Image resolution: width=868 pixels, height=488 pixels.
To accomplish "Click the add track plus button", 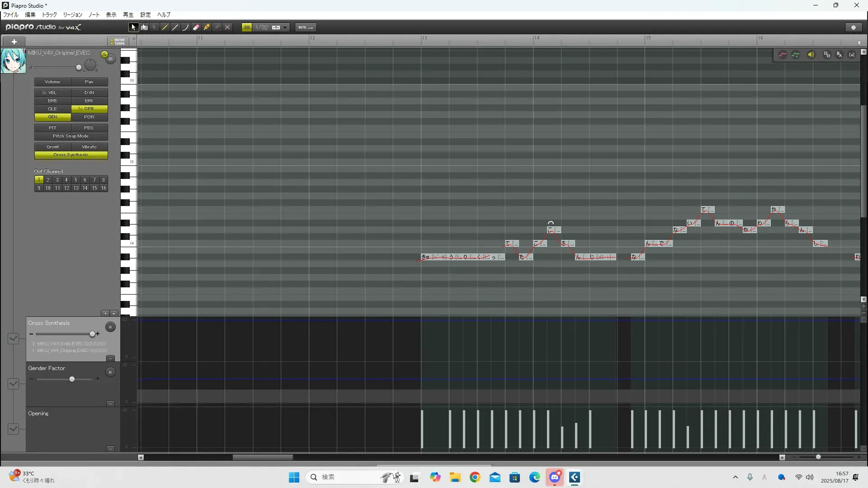I will 14,42.
